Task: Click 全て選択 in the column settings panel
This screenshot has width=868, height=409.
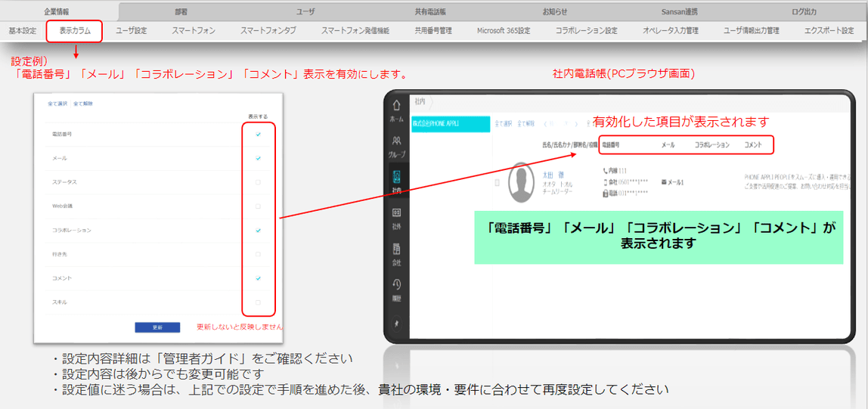Action: (x=57, y=104)
